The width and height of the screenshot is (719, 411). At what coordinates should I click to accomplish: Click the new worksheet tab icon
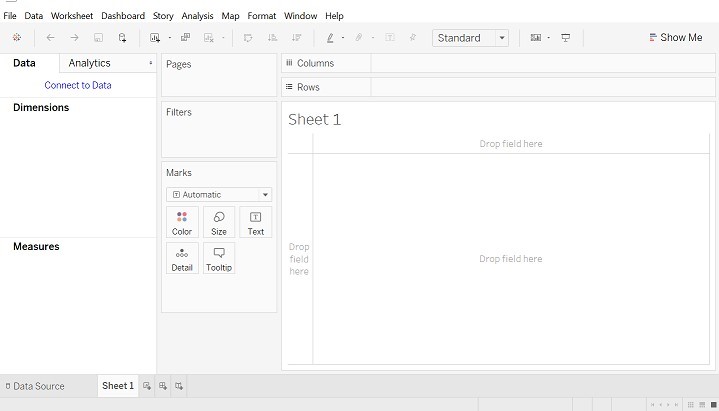(147, 386)
